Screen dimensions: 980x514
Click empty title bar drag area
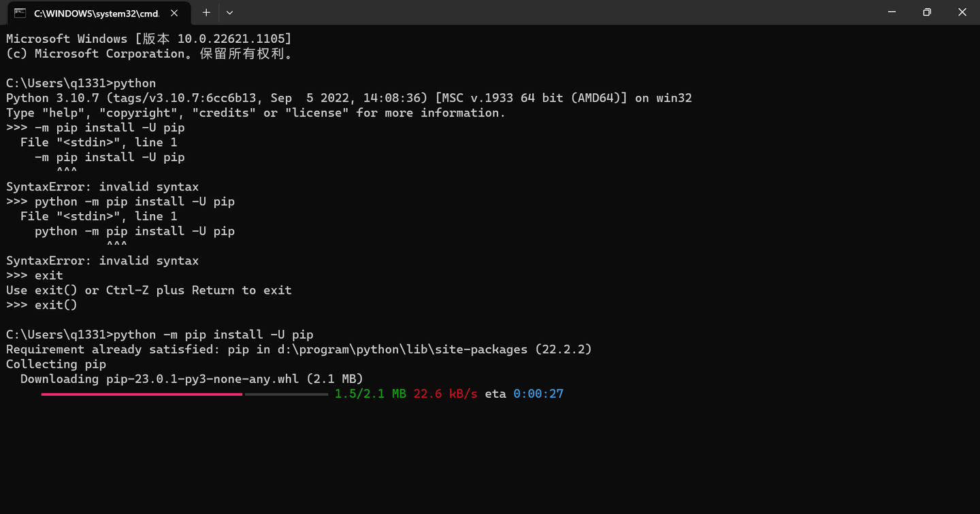coord(544,12)
